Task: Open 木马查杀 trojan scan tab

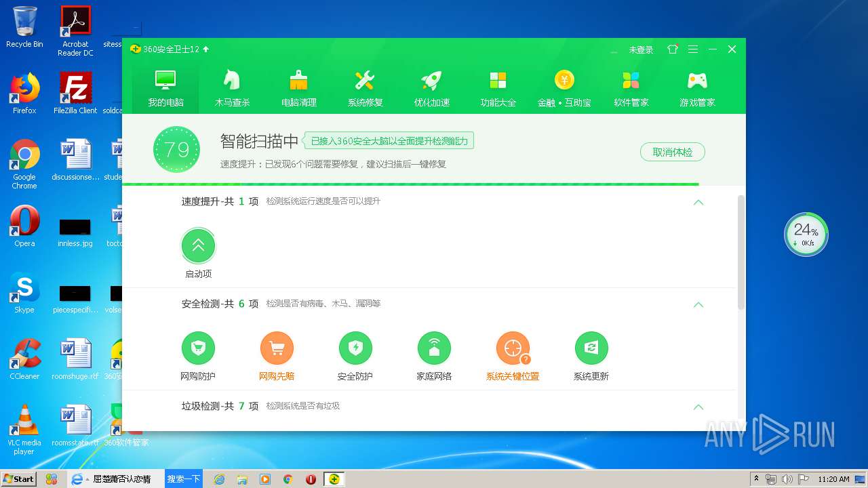Action: pos(232,88)
